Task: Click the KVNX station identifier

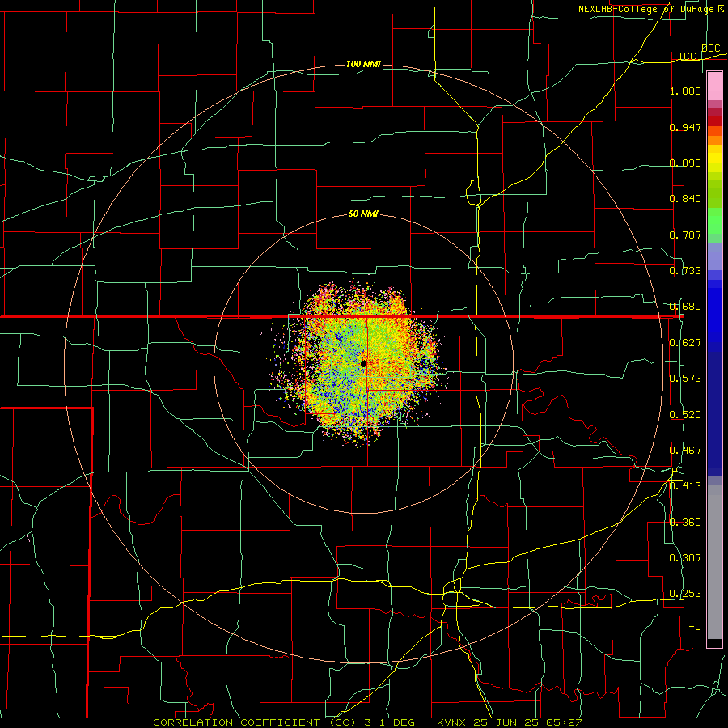Action: click(x=451, y=722)
